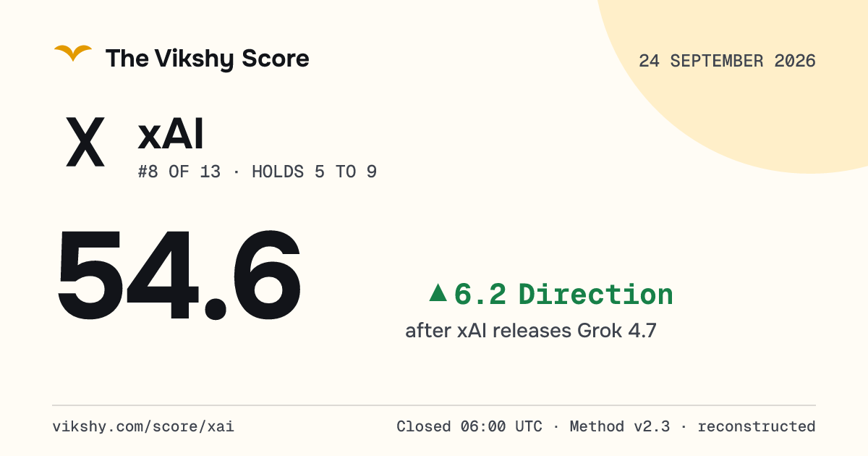Screen dimensions: 868x456
Task: Click the HOLDS 5 TO 9 label
Action: [x=314, y=172]
